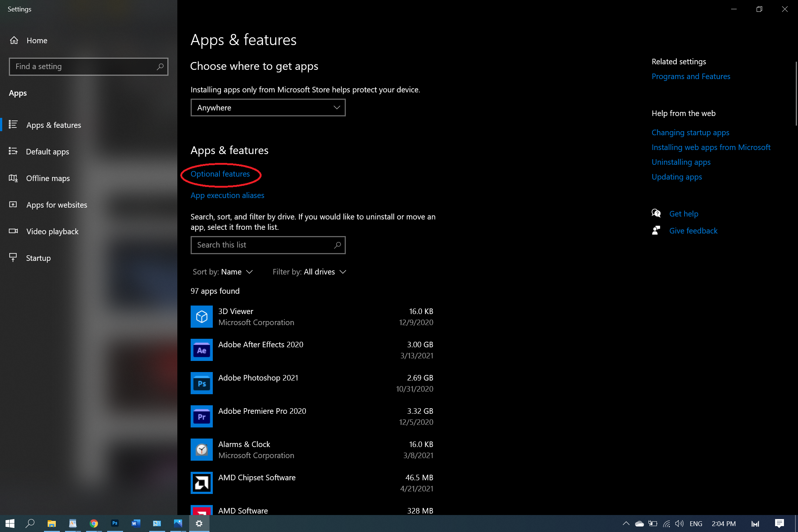Open Changing startup apps help link
Screen dimensions: 798x532
(x=690, y=132)
